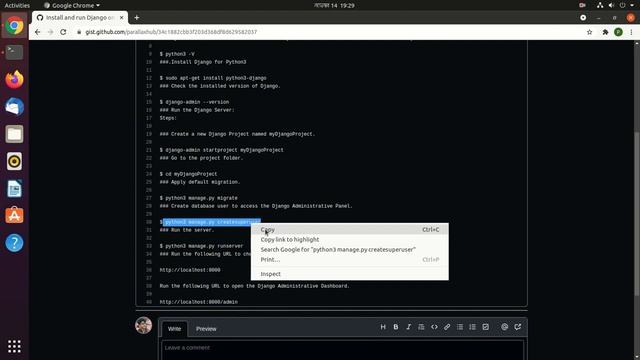
Task: Open Thunderbird mail from the dock
Action: 14,107
